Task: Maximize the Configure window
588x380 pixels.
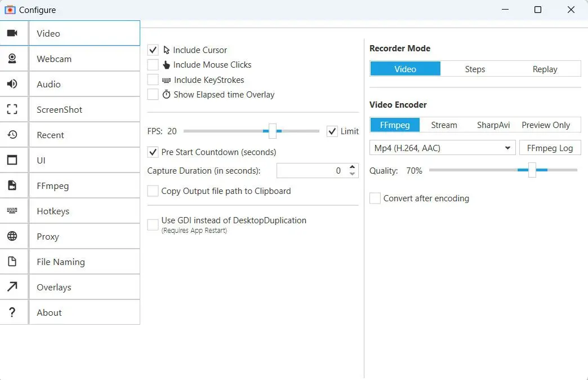Action: tap(538, 10)
